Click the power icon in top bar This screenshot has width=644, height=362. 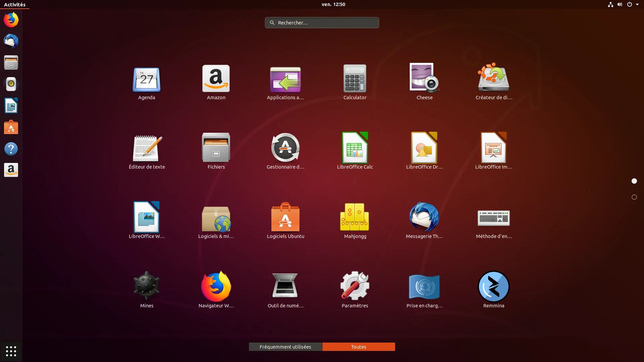630,4
